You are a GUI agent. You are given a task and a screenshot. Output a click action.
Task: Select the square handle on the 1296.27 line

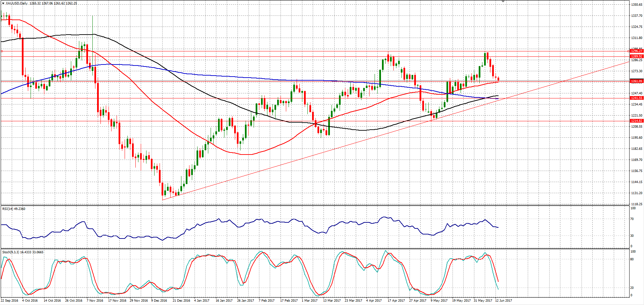2,51
